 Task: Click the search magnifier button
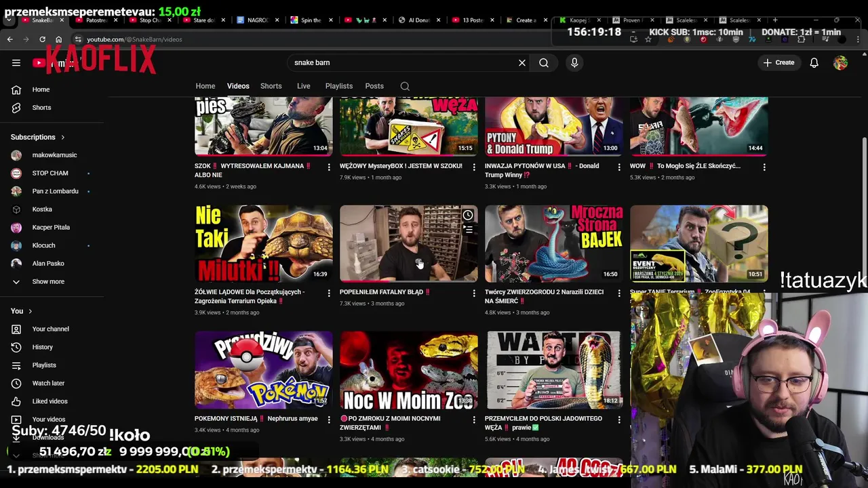coord(544,62)
